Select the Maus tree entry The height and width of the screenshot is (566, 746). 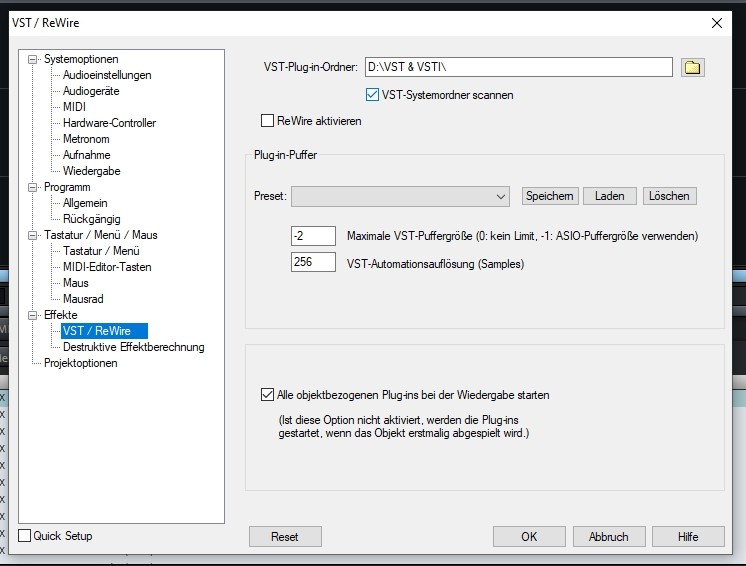point(76,283)
